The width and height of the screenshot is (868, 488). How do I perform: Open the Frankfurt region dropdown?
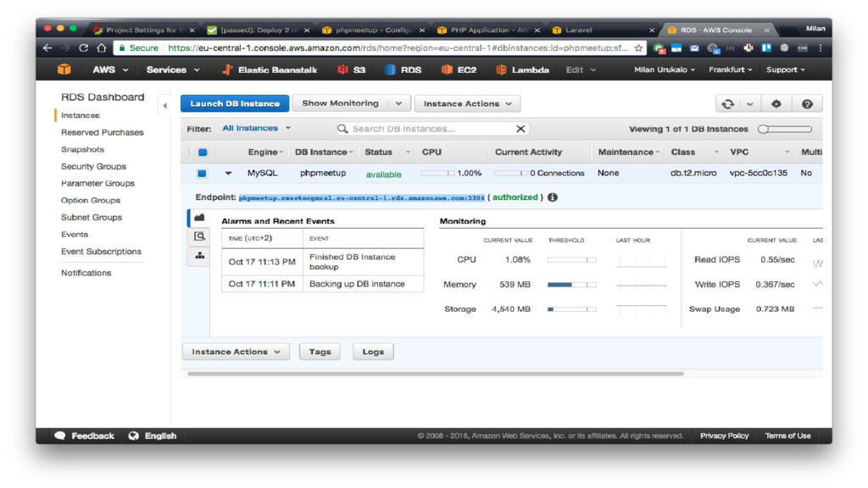tap(731, 69)
